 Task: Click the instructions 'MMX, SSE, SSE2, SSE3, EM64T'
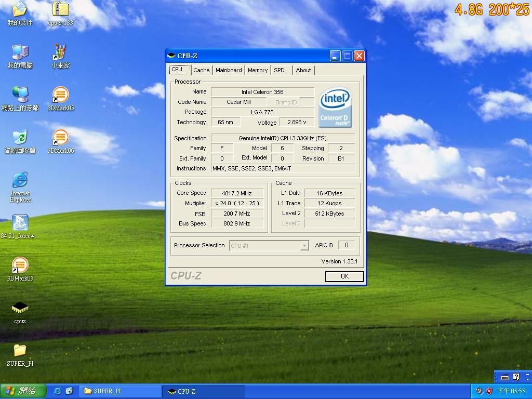[283, 168]
